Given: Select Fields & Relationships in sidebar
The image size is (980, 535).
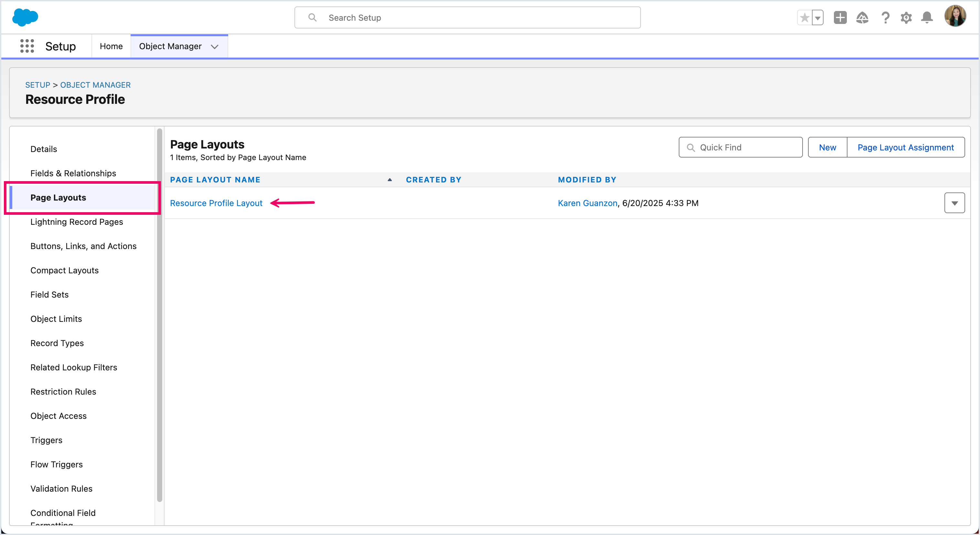Looking at the screenshot, I should pos(73,173).
